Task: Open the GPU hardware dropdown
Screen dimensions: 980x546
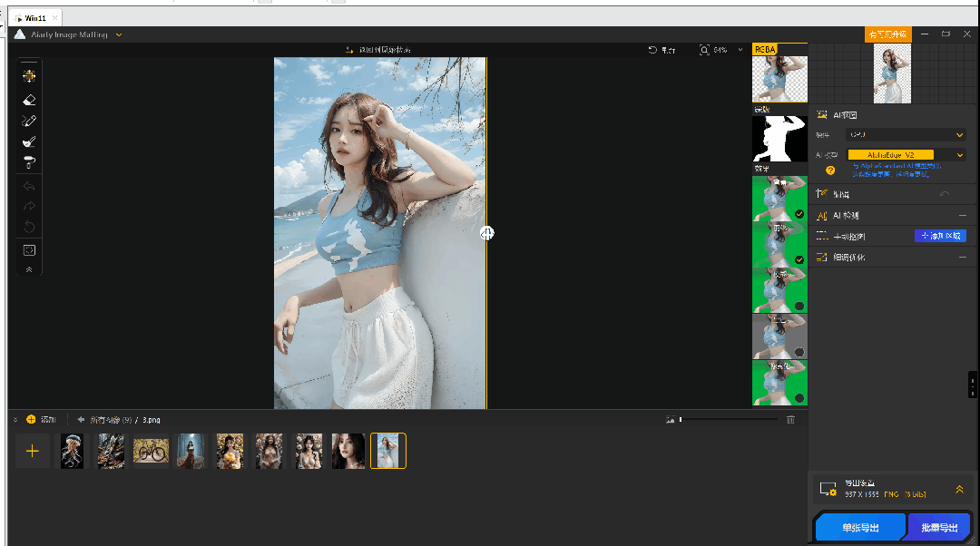Action: click(906, 134)
